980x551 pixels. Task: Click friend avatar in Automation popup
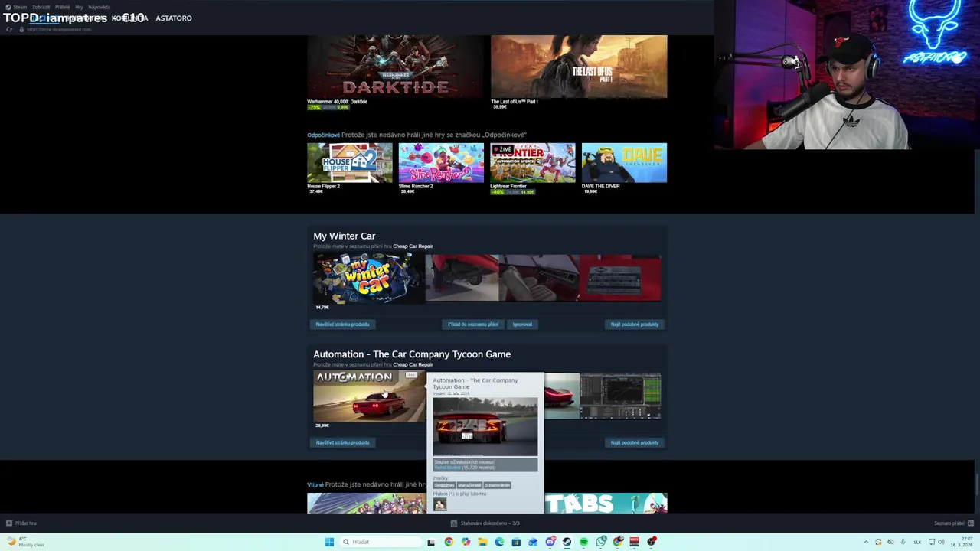pyautogui.click(x=439, y=504)
